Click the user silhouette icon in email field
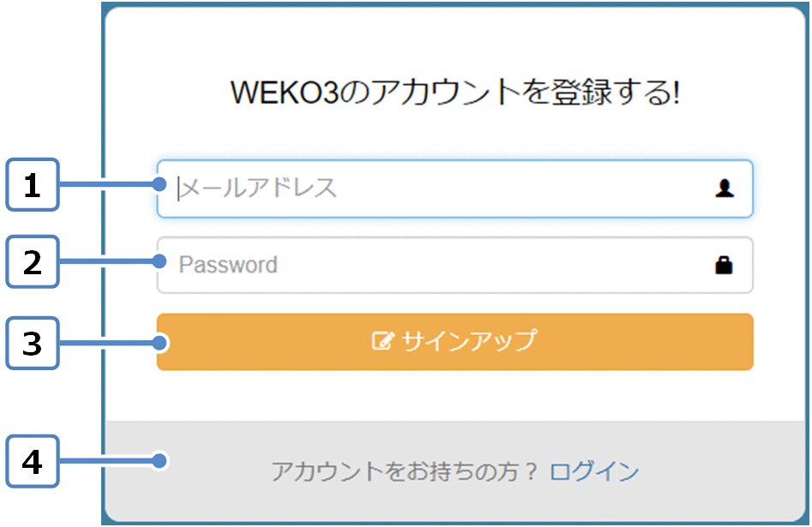This screenshot has width=812, height=527. coord(725,189)
